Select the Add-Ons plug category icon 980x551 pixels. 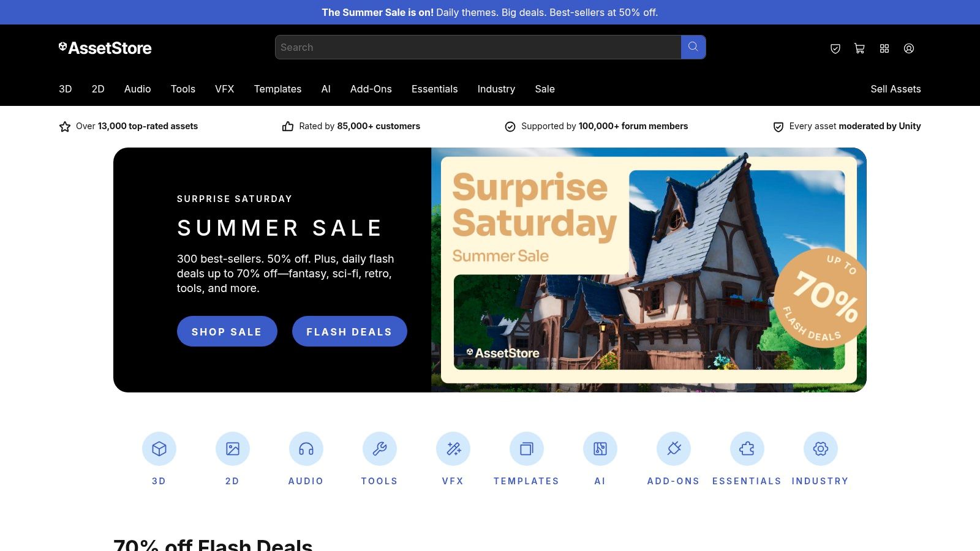(x=674, y=449)
